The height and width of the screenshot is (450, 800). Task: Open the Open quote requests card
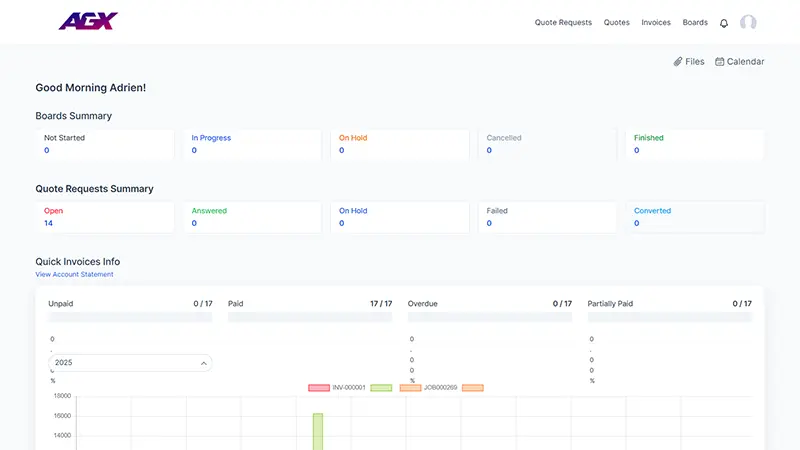104,217
